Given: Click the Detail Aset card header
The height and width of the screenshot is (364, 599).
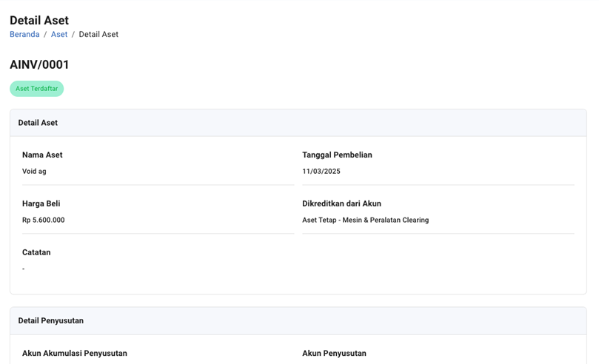Looking at the screenshot, I should (x=38, y=123).
